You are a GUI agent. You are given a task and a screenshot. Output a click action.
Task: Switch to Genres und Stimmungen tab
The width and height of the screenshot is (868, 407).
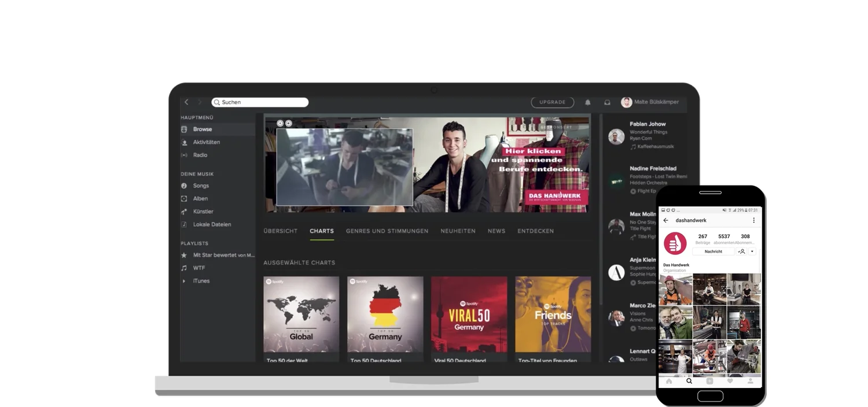387,231
